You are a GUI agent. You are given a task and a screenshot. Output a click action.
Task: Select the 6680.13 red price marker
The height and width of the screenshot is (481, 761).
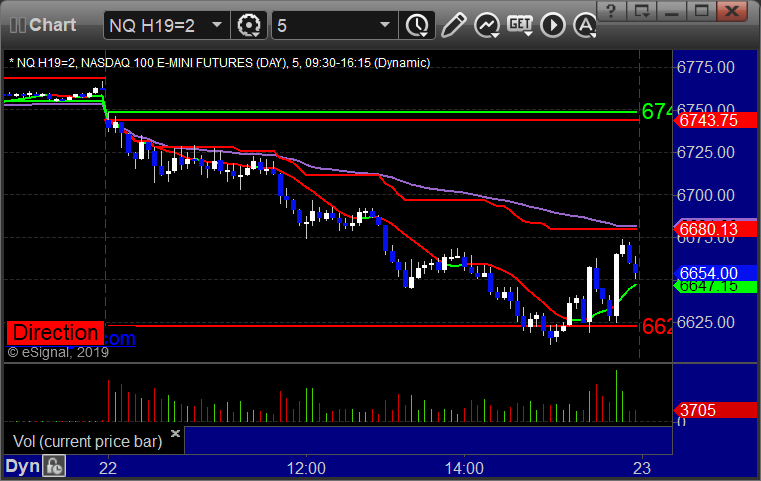point(715,229)
